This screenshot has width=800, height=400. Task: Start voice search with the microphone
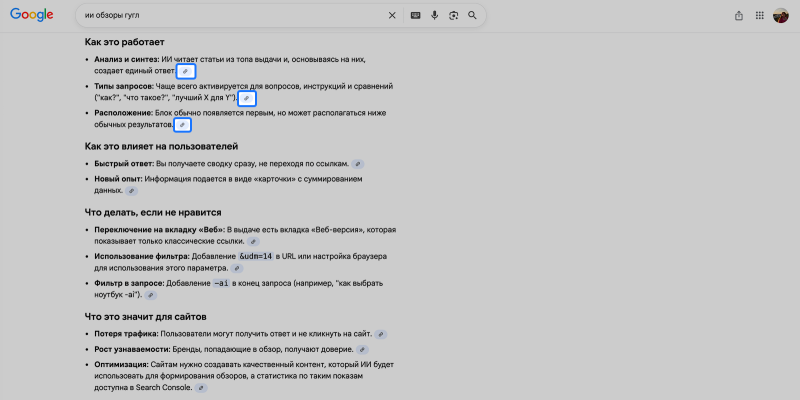tap(434, 15)
